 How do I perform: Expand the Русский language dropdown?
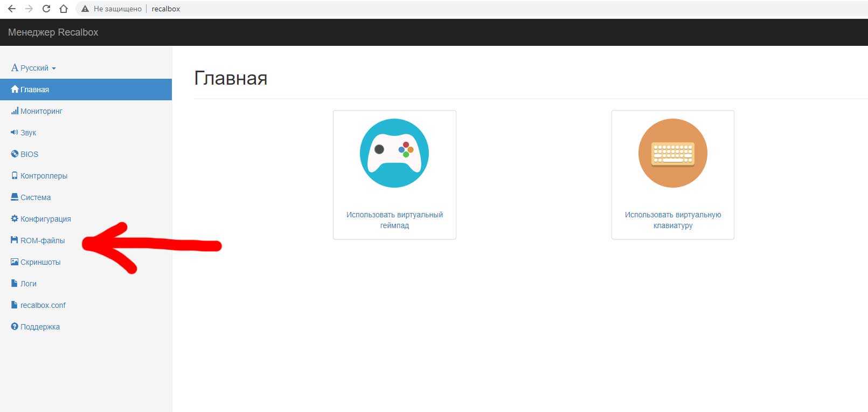coord(34,68)
